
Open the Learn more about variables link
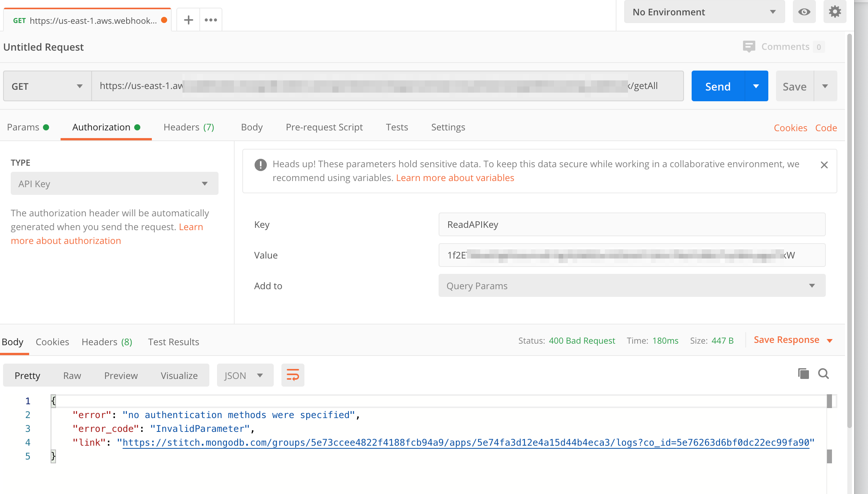click(455, 178)
